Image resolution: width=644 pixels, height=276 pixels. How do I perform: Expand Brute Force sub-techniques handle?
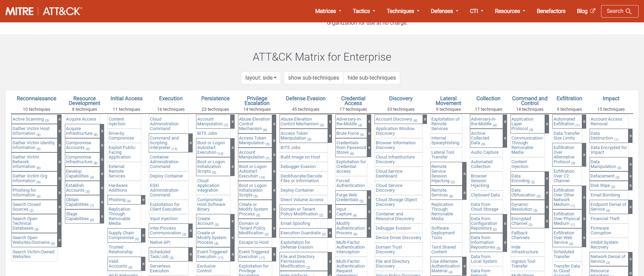(369, 133)
